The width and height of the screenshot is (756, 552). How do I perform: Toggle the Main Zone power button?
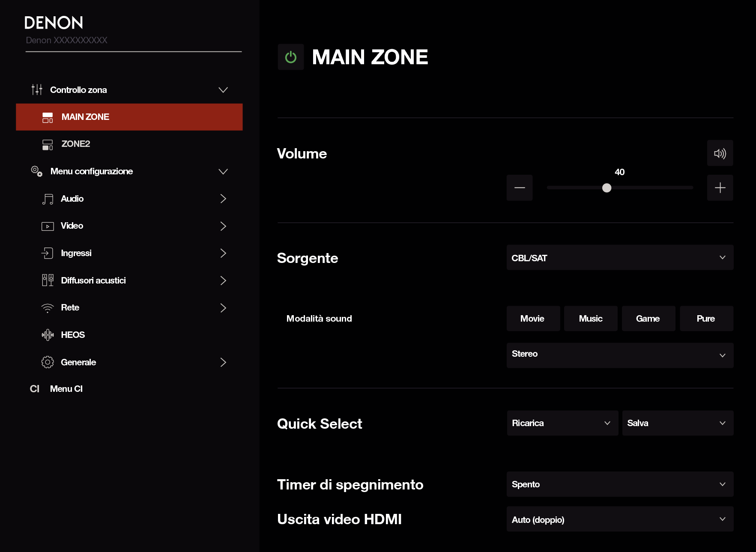[x=290, y=57]
